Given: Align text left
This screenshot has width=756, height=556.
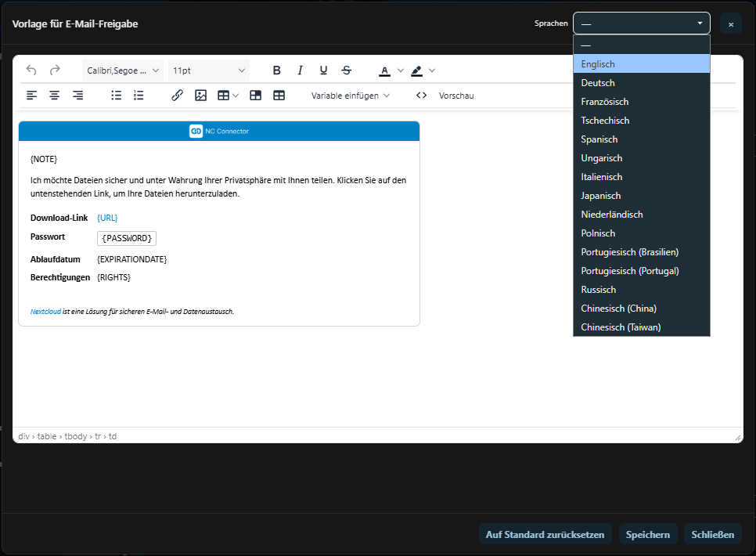Looking at the screenshot, I should coord(31,96).
